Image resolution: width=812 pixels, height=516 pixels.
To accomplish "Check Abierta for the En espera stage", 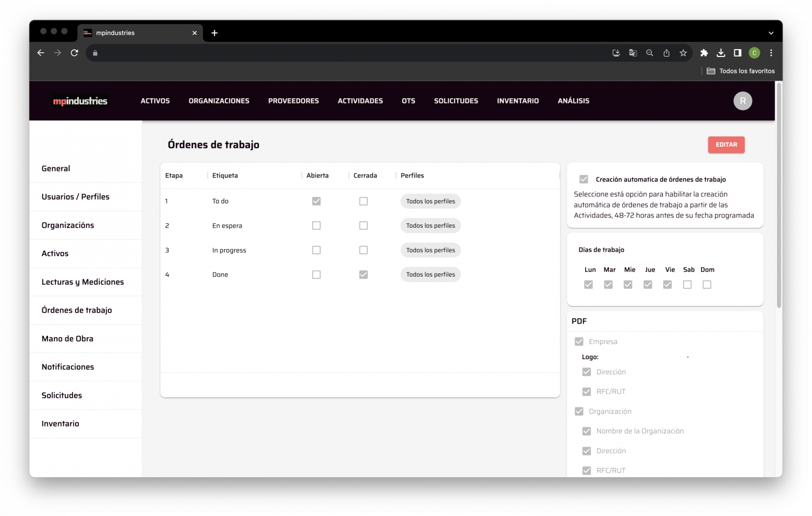I will click(316, 226).
